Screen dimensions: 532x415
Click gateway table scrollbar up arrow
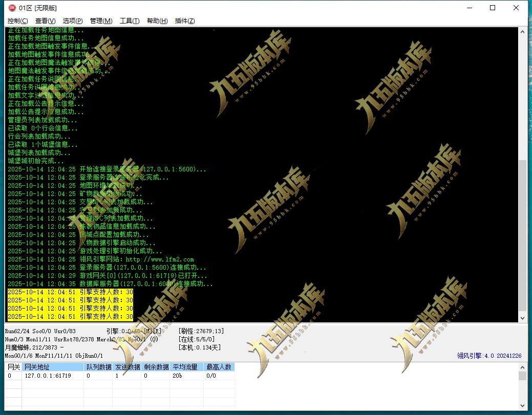pos(522,367)
